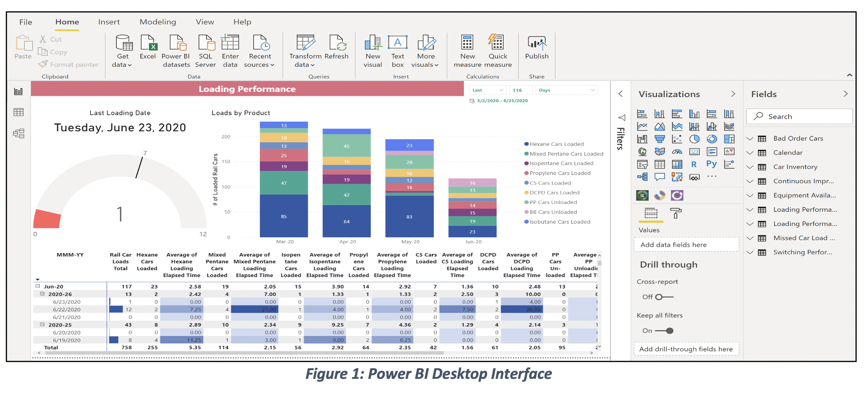Toggle Cross-report drill through switch
This screenshot has height=393, width=868.
664,297
